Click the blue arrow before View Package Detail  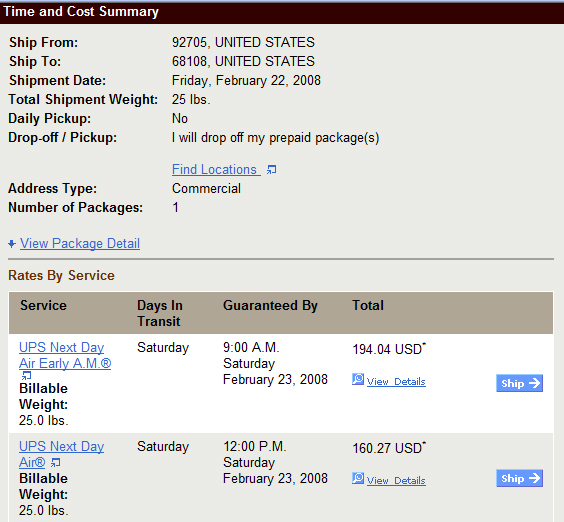(x=12, y=244)
